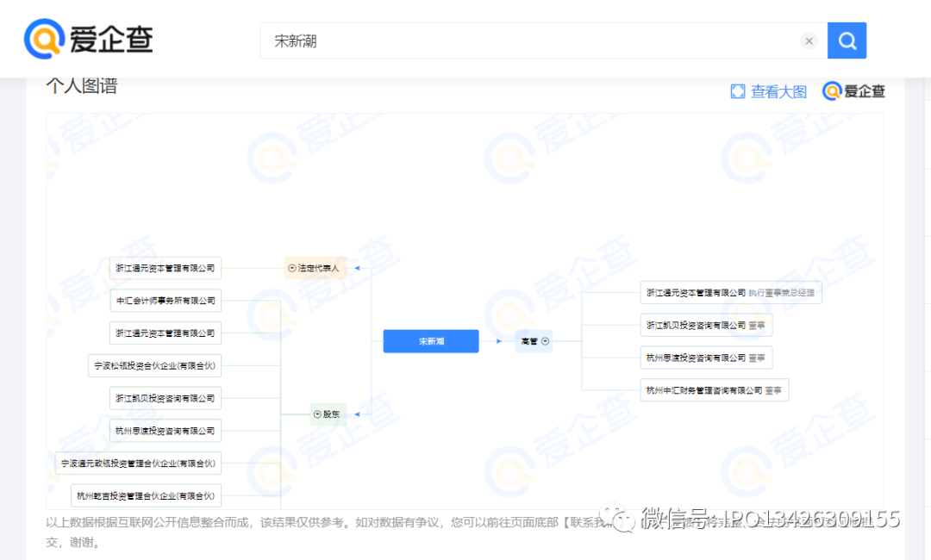Viewport: 931px width, 560px height.
Task: Open the 宁波松瓴投资合伙企业(有限合伙) node
Action: pos(154,366)
